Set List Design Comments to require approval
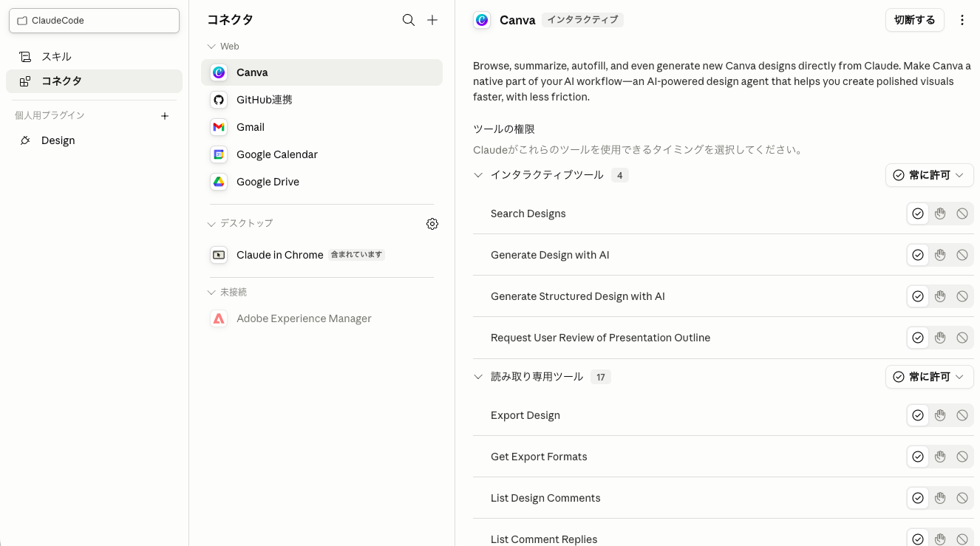Screen dimensions: 980x546 coord(940,498)
